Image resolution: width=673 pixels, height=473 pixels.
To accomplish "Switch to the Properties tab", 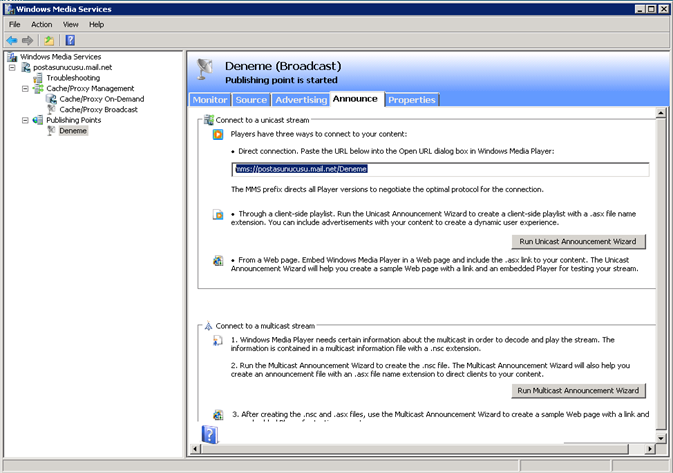I will 411,100.
